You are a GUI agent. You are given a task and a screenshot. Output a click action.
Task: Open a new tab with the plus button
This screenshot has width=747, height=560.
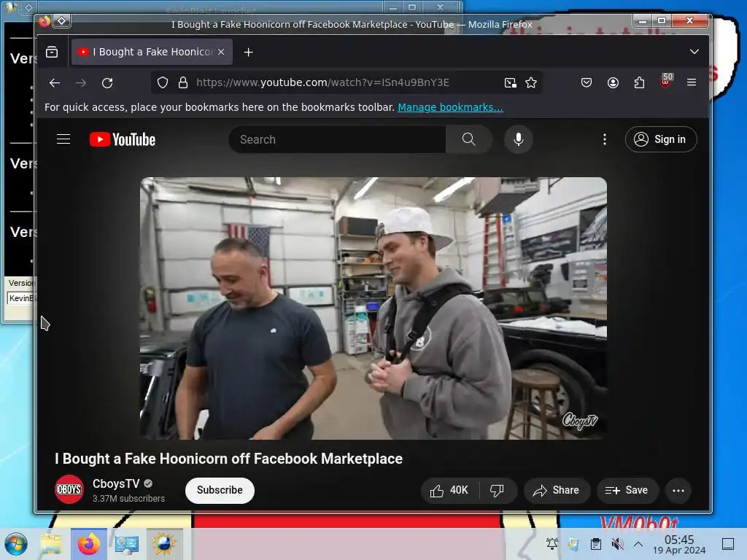click(x=248, y=52)
